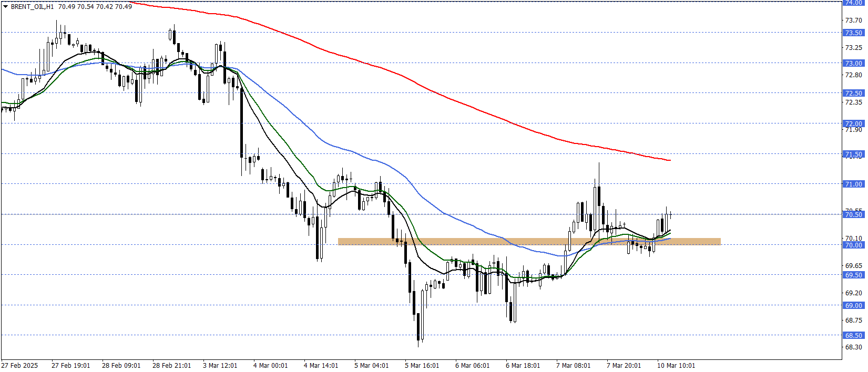The height and width of the screenshot is (372, 868).
Task: Click the 6 Mar 18:01 time label
Action: 523,365
